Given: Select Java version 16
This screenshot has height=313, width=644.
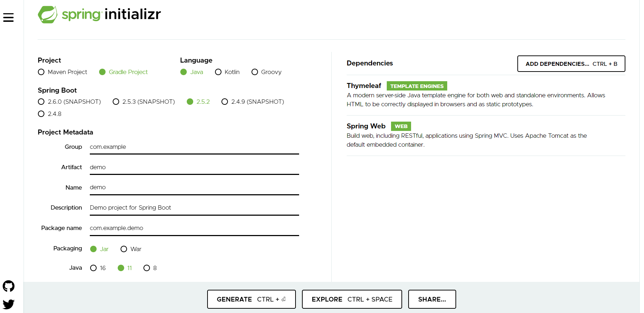Looking at the screenshot, I should pos(98,268).
